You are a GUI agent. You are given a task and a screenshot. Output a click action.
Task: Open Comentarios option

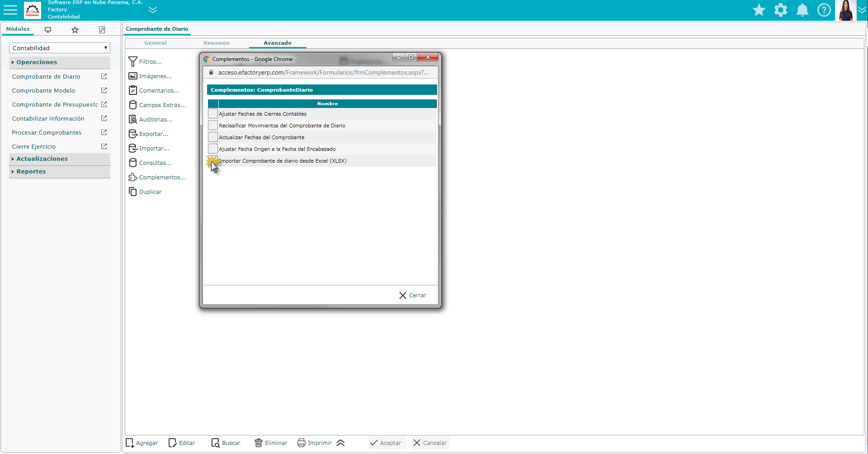pos(154,91)
